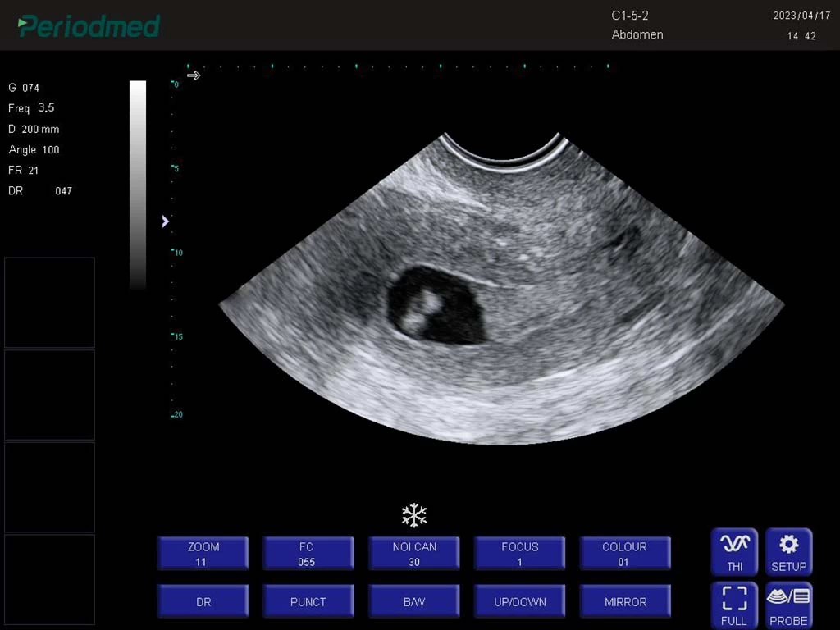This screenshot has height=630, width=840.
Task: Flip image with UP/DOWN button
Action: tap(519, 601)
